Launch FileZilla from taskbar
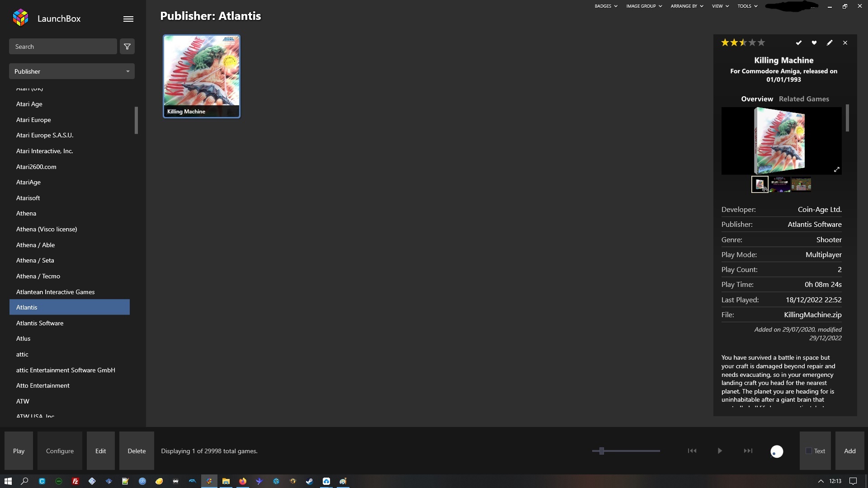The width and height of the screenshot is (868, 488). [x=75, y=481]
